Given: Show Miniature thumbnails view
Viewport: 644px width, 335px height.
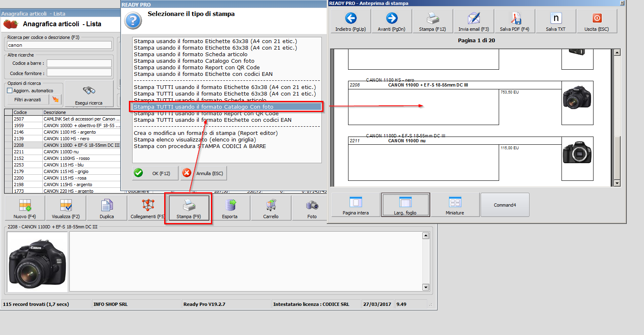Looking at the screenshot, I should pos(455,205).
